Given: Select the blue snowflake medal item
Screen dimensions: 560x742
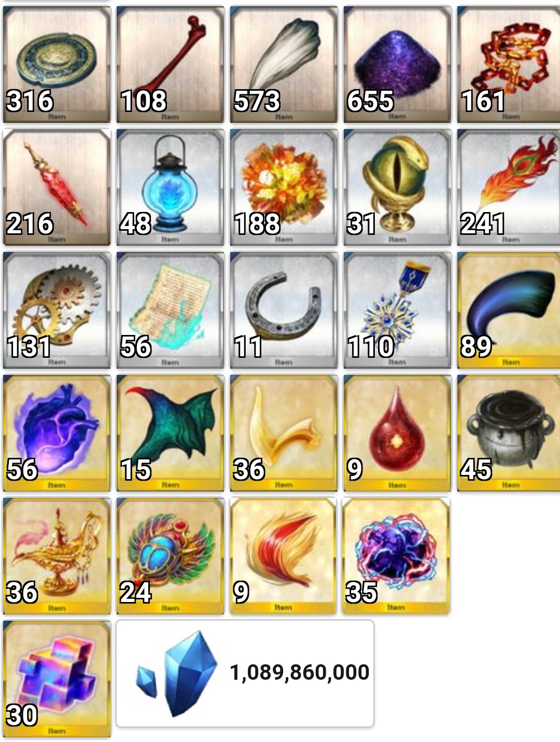Looking at the screenshot, I should point(397,310).
